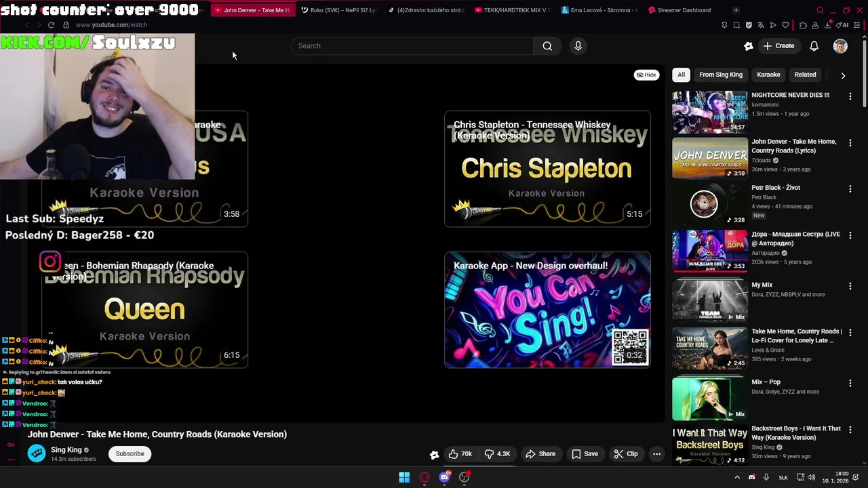
Task: Open YouTube notifications bell
Action: (814, 46)
